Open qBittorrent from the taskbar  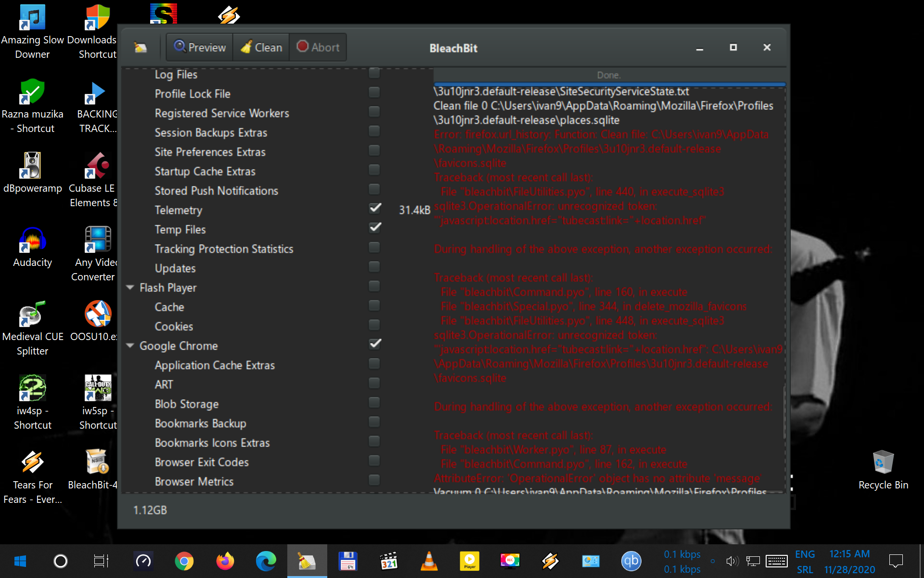click(631, 561)
